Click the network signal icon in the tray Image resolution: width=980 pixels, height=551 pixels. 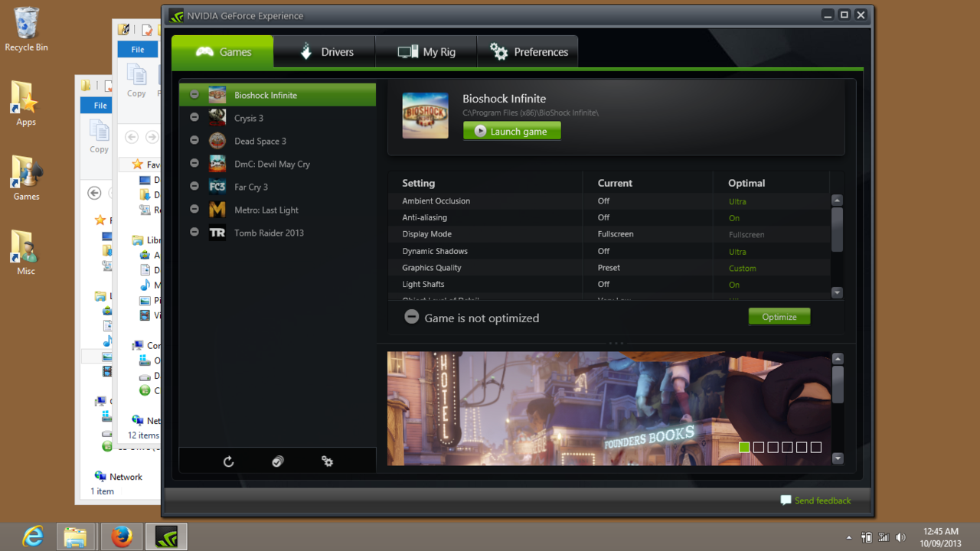tap(884, 537)
